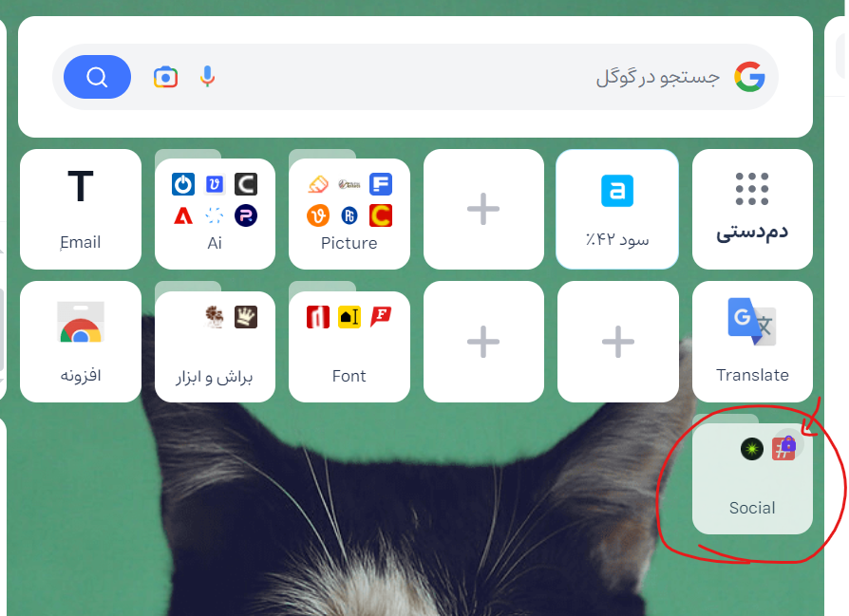Open the Email shortcut tile

tap(81, 209)
